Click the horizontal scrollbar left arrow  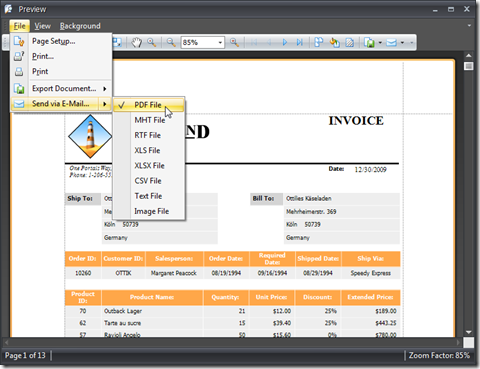(x=6, y=342)
